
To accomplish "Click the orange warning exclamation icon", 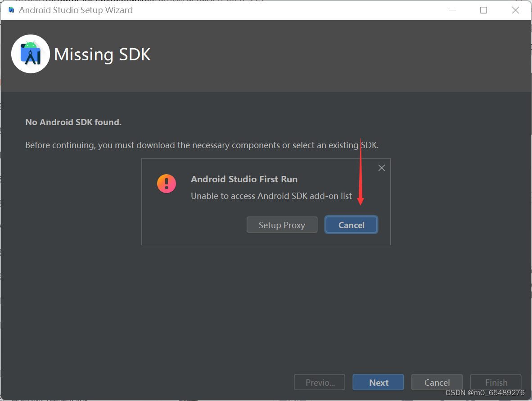I will pyautogui.click(x=167, y=184).
